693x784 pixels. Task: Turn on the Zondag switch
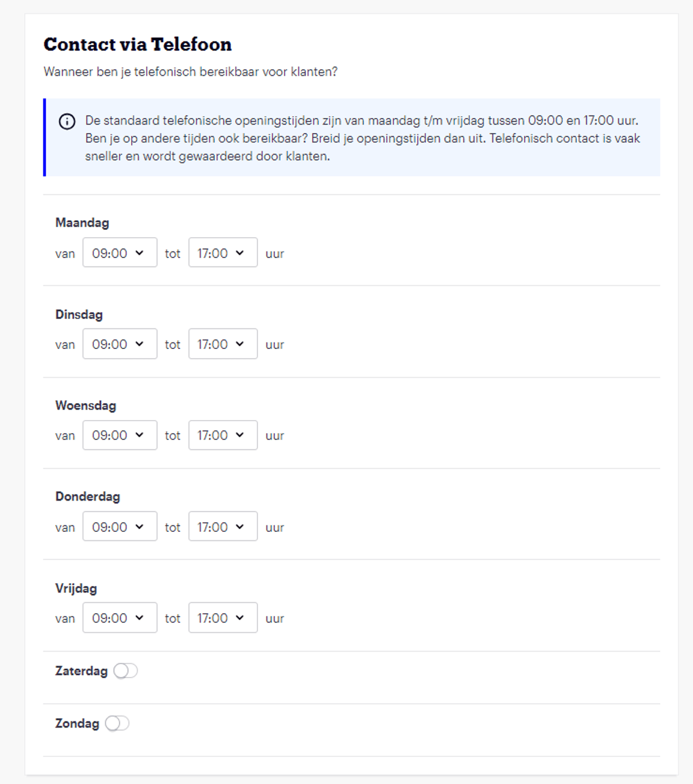pos(117,723)
